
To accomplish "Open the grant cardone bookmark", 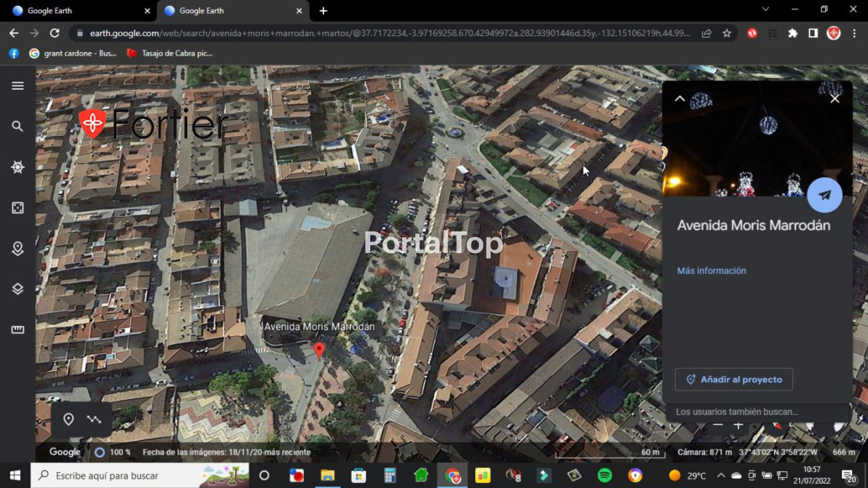I will coord(73,53).
